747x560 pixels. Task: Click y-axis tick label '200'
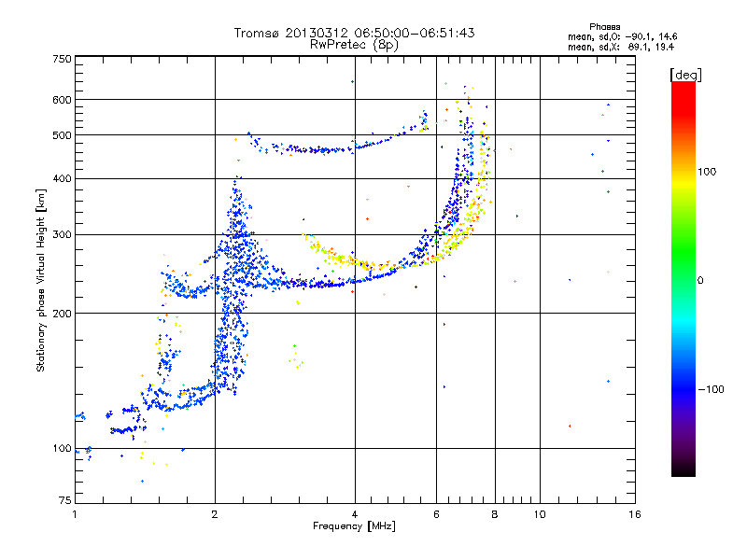(x=63, y=314)
